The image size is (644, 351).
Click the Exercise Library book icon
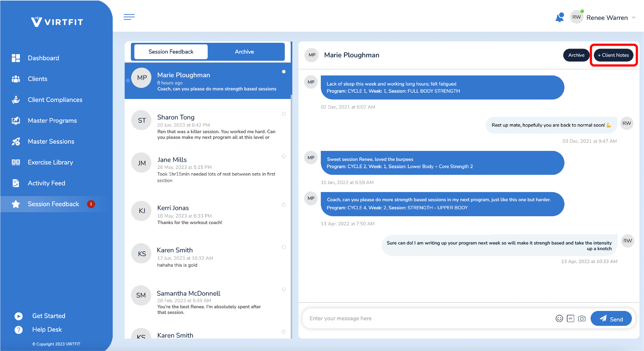click(x=16, y=162)
